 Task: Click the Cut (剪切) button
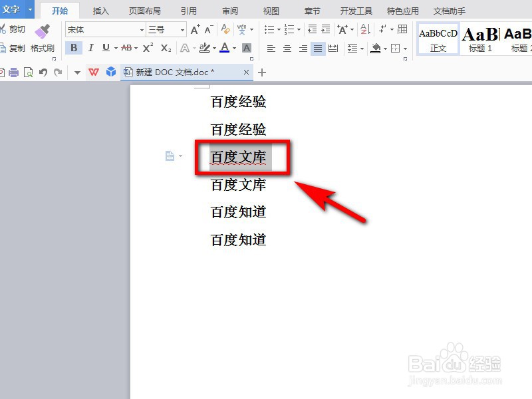coord(13,29)
